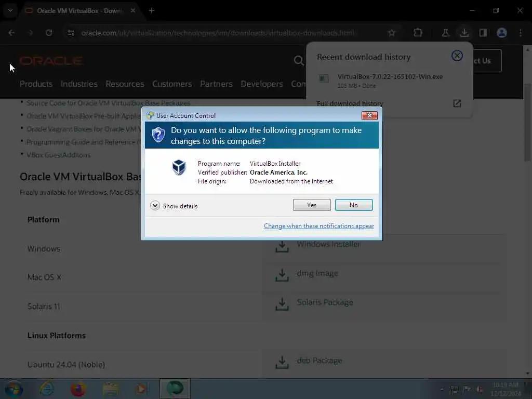Open the tab search dropdown
The image size is (532, 399).
(x=10, y=10)
